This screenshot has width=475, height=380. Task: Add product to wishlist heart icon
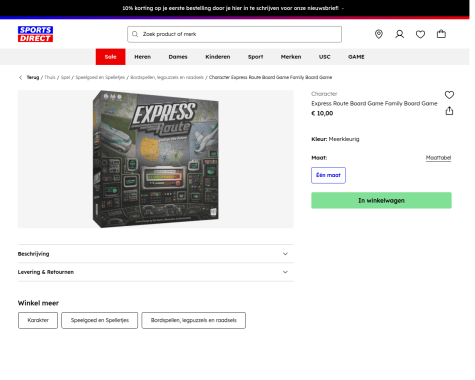click(449, 95)
